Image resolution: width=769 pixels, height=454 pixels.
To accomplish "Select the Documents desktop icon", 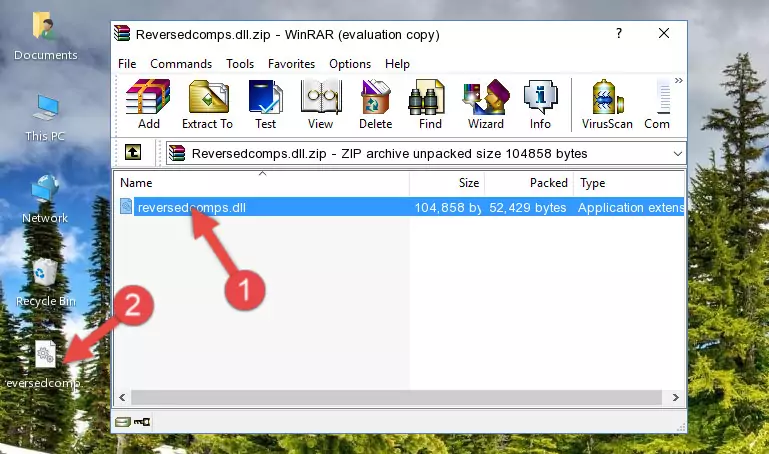I will pos(45,37).
